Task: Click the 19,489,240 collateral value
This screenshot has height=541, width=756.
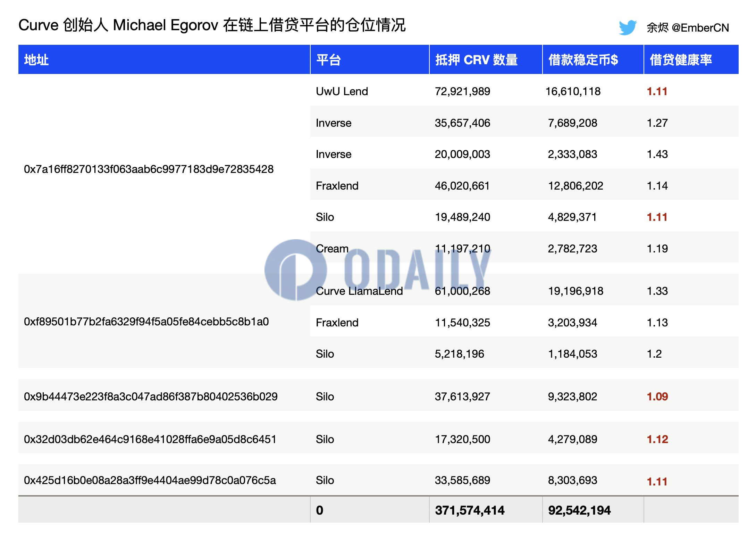Action: point(462,217)
